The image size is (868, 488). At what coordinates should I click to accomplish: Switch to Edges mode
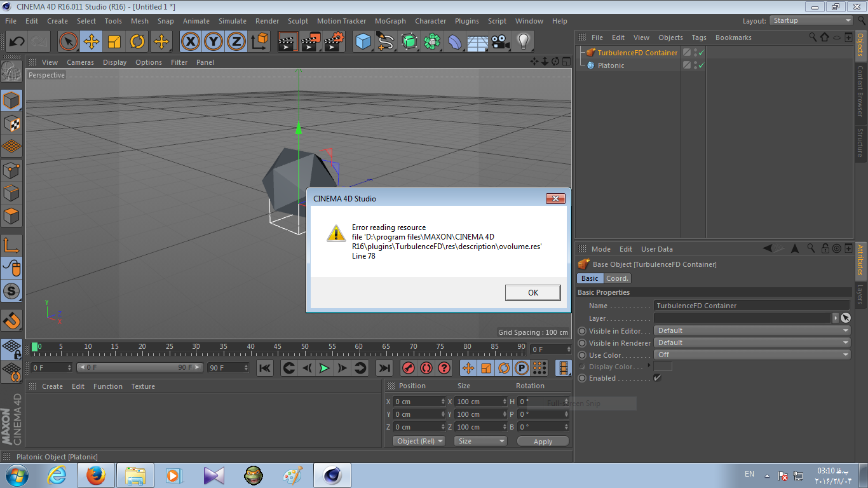pyautogui.click(x=11, y=193)
